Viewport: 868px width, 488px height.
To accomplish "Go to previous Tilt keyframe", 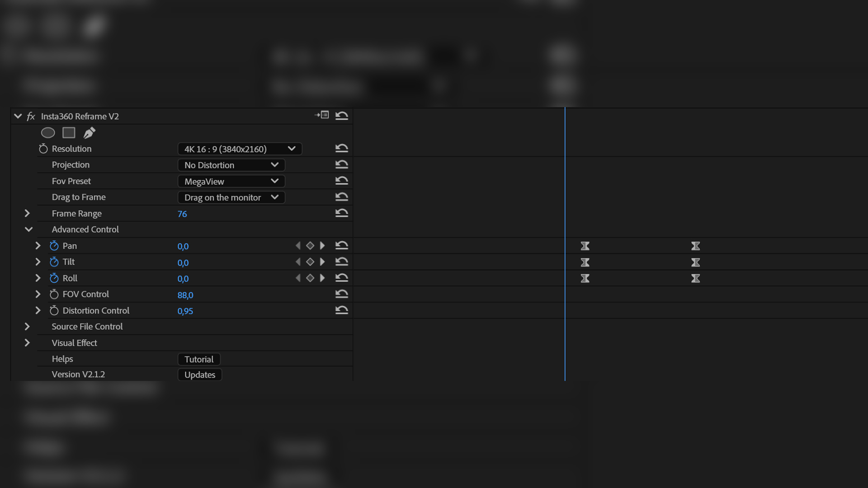I will tap(297, 262).
